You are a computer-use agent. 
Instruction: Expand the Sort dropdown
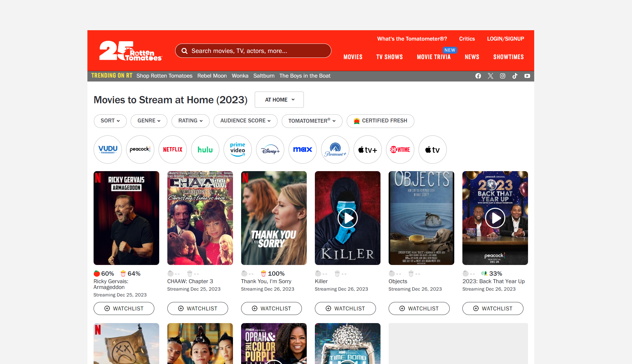point(110,121)
